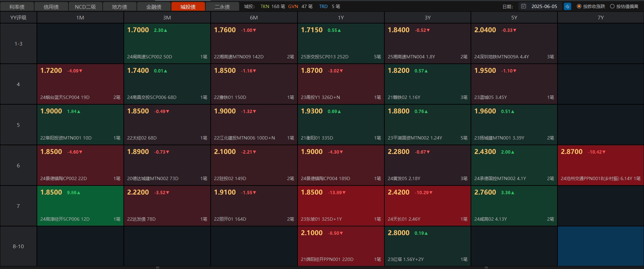Open 25浙交投SCP013 252D cell
This screenshot has height=269, width=644.
pyautogui.click(x=341, y=44)
